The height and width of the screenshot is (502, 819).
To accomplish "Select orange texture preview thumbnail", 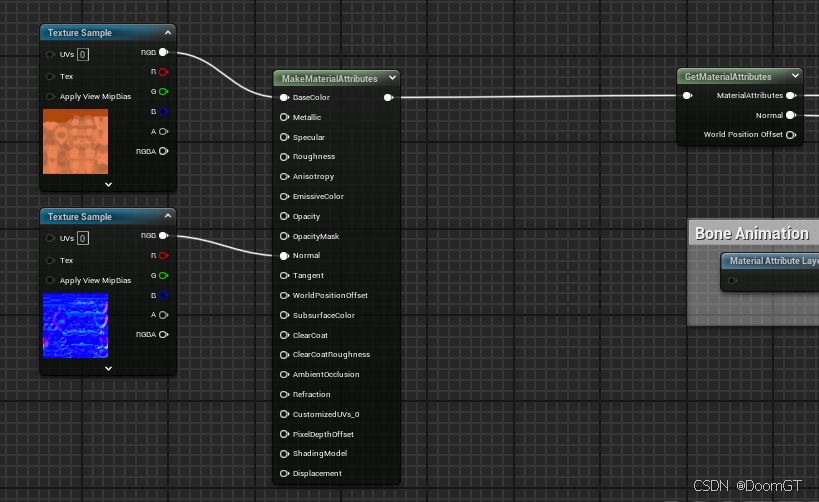I will pyautogui.click(x=76, y=142).
